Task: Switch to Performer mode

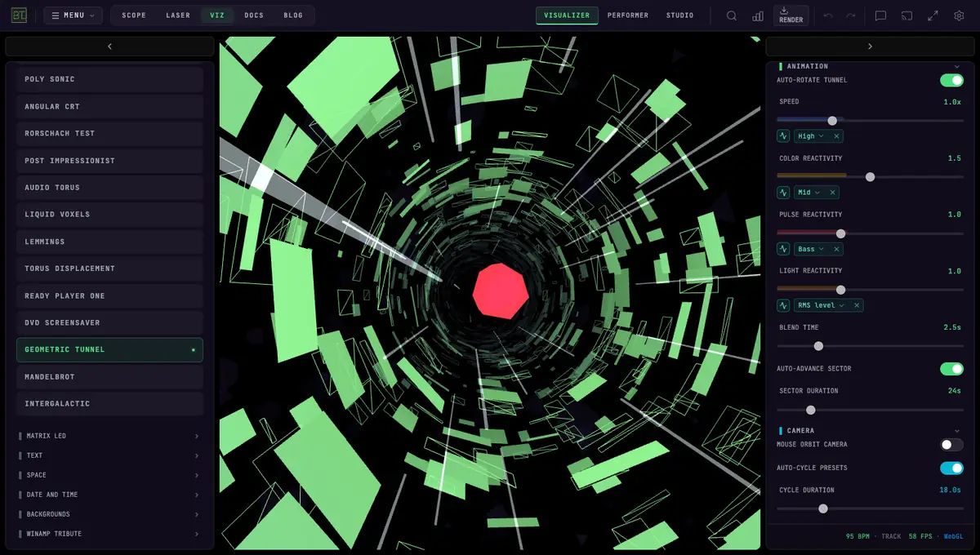Action: pos(628,16)
